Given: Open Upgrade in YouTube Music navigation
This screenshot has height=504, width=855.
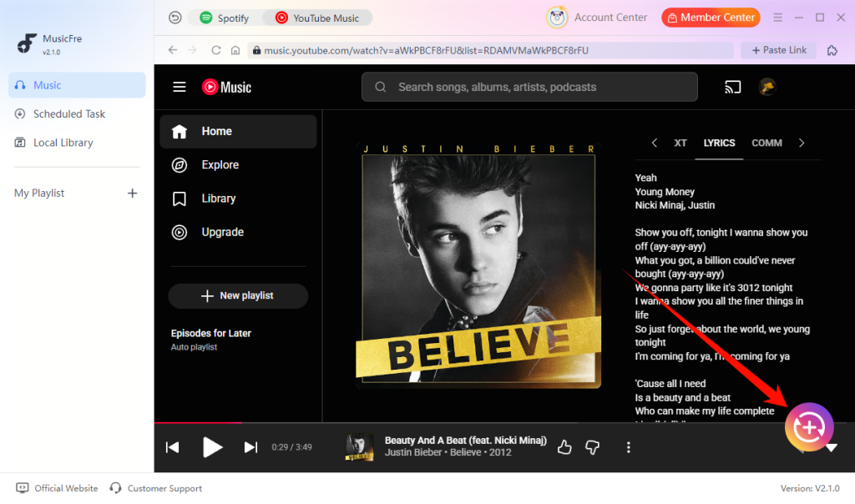Looking at the screenshot, I should pyautogui.click(x=238, y=232).
